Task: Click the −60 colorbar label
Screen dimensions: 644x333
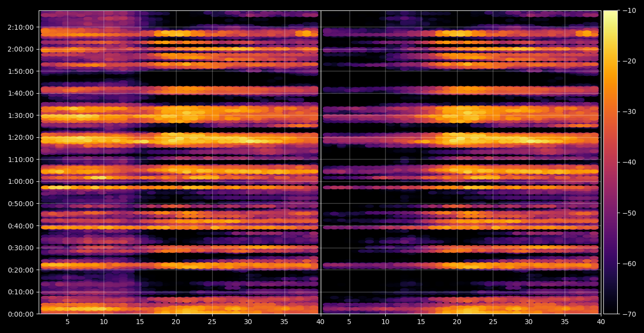Action: coord(629,264)
